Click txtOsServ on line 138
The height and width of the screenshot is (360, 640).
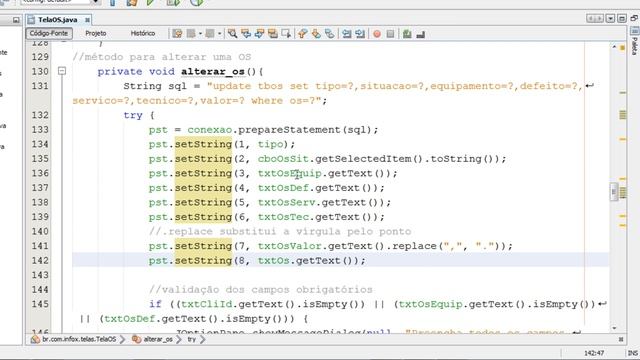pyautogui.click(x=286, y=202)
